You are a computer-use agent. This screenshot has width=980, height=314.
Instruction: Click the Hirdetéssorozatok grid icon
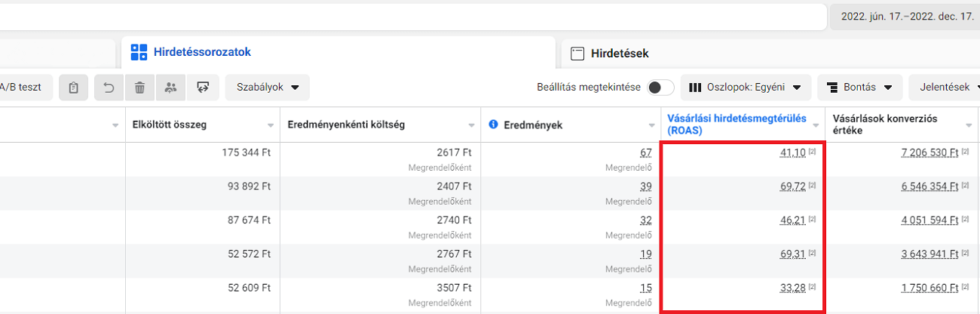click(x=139, y=52)
